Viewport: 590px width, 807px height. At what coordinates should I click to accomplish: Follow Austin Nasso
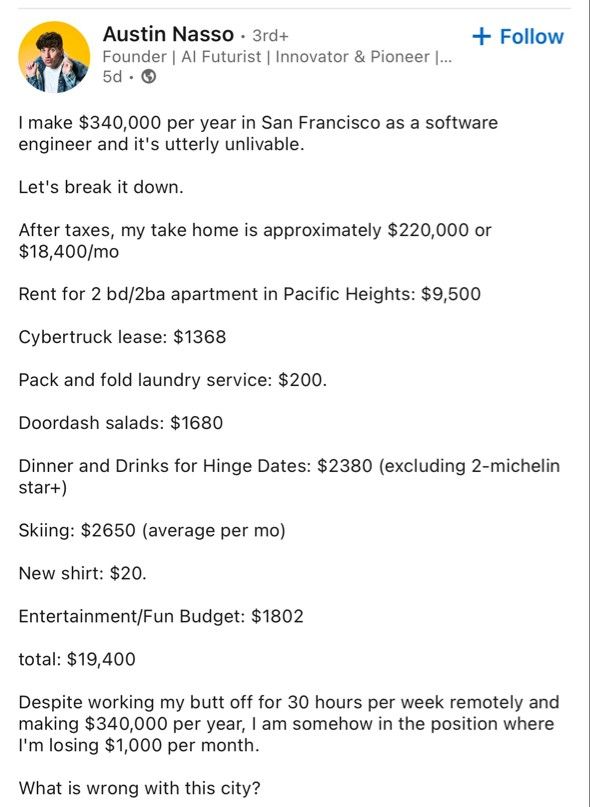pos(517,37)
